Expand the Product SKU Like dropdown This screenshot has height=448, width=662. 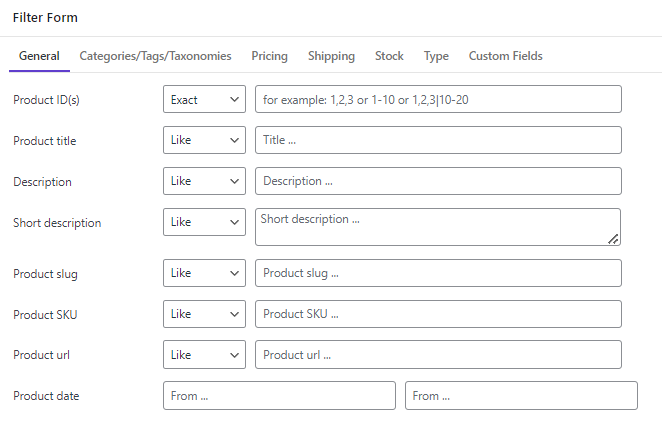(204, 314)
